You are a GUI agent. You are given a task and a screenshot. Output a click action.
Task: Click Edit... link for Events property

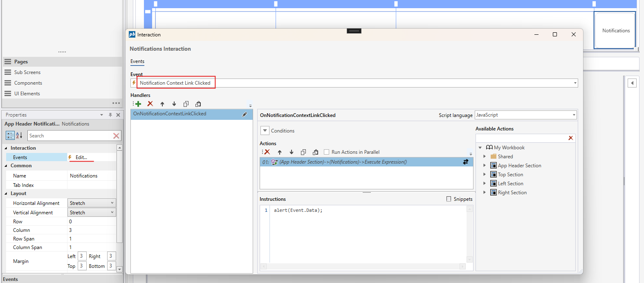coord(81,157)
